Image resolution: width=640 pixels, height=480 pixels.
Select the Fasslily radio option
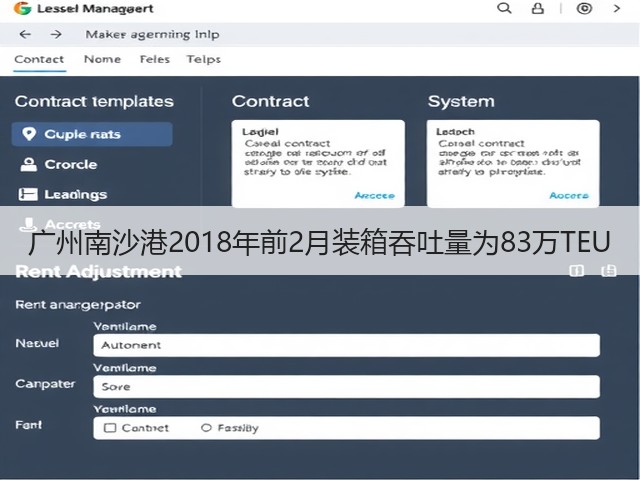point(206,428)
